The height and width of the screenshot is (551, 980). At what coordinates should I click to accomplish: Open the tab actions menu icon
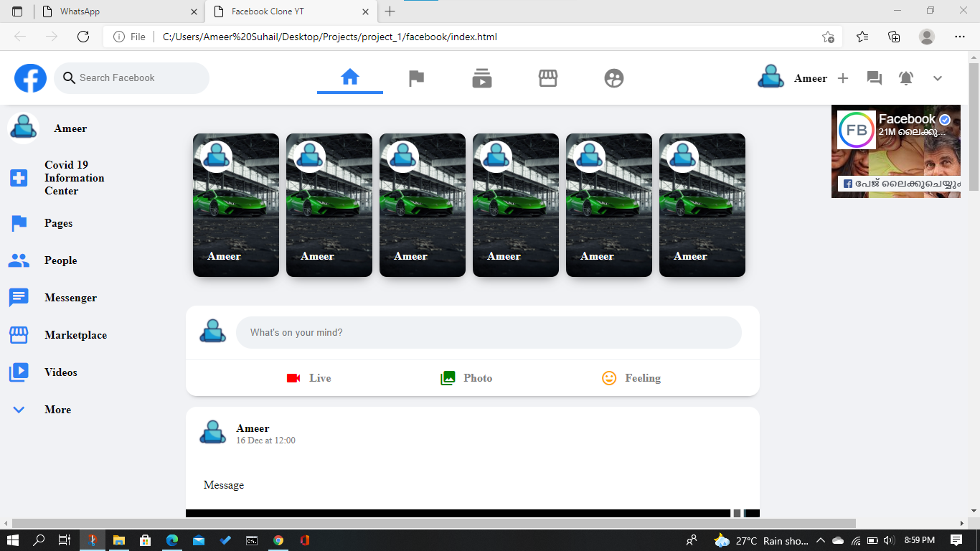point(17,11)
